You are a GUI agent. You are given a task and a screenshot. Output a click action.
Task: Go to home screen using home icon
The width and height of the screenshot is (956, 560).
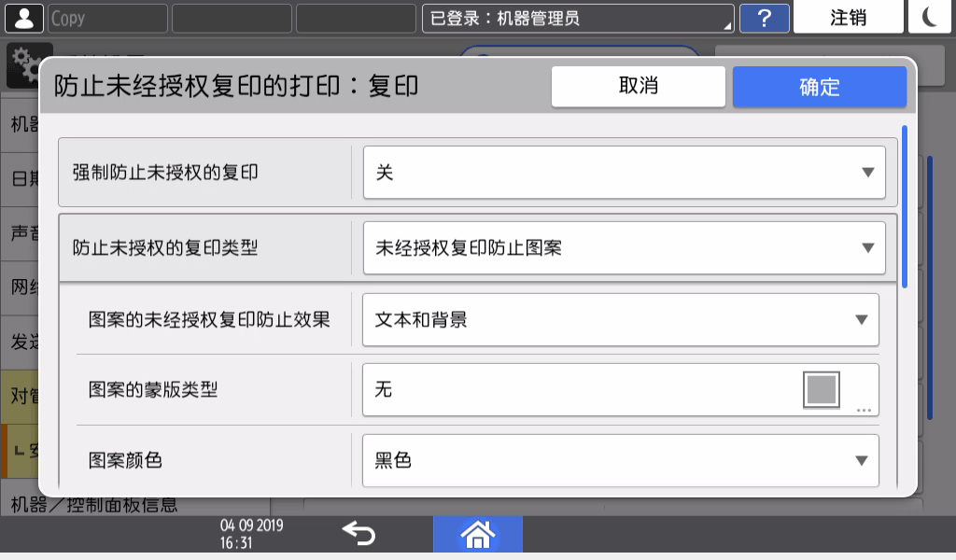(x=478, y=535)
